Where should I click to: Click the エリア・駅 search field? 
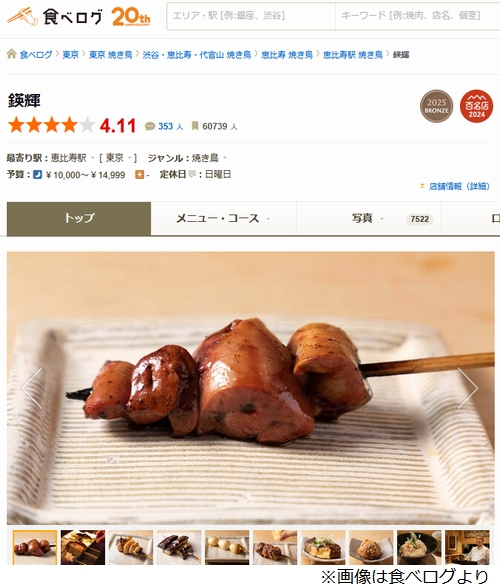pos(251,16)
